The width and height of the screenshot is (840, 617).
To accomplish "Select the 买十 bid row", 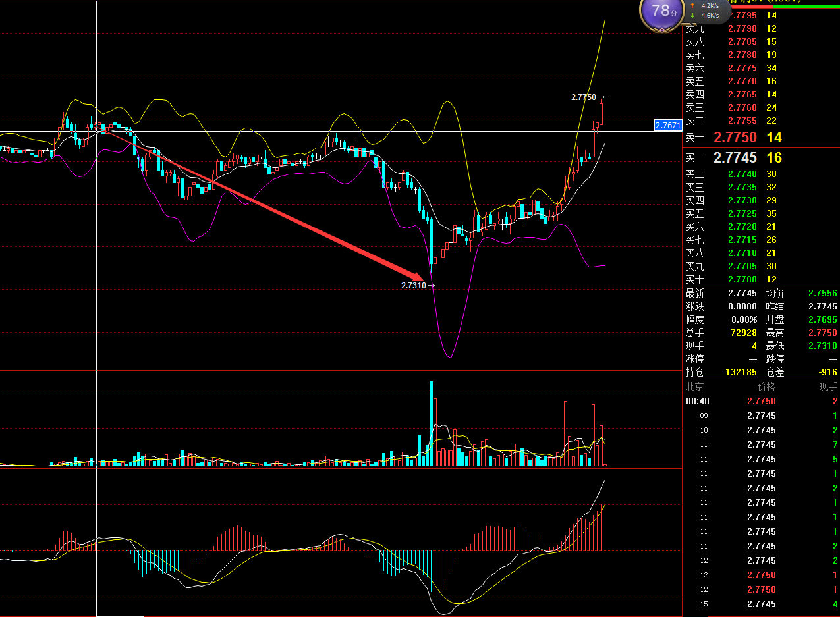I will point(762,279).
